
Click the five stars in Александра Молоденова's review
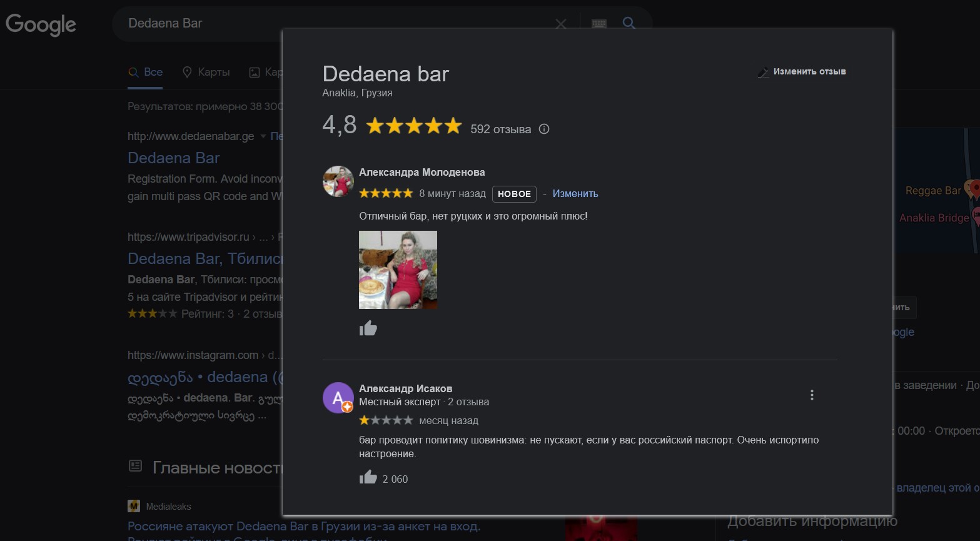pos(386,193)
